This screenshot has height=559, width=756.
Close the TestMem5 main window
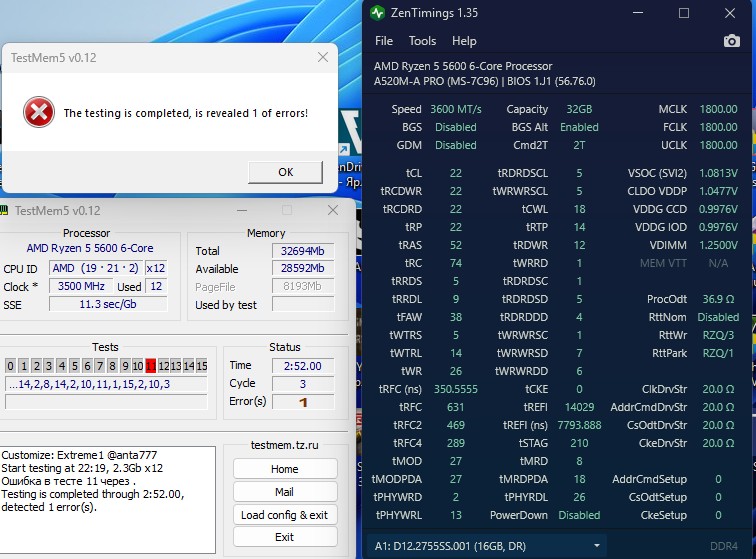pyautogui.click(x=333, y=210)
